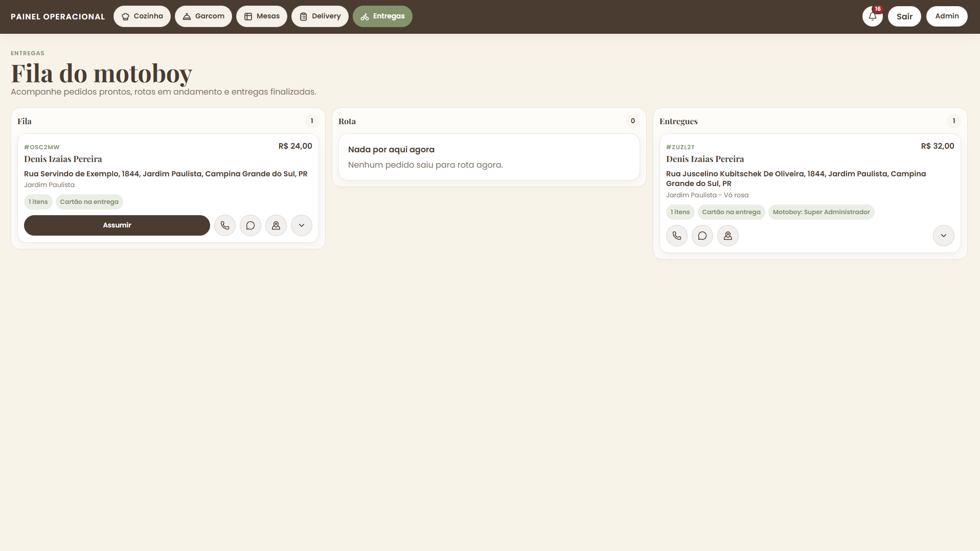Viewport: 980px width, 551px height.
Task: Click the Fila column count badge
Action: coord(312,121)
